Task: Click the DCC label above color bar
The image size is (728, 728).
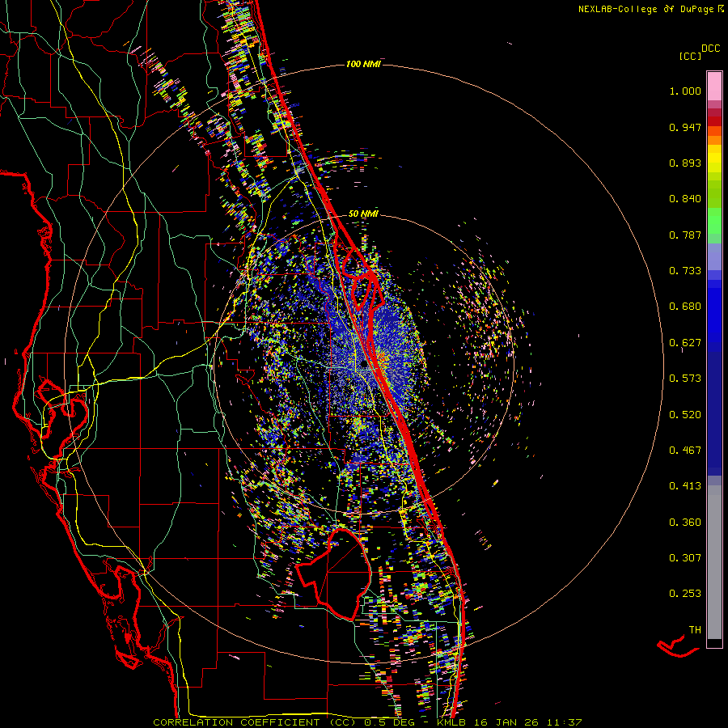Action: 710,49
